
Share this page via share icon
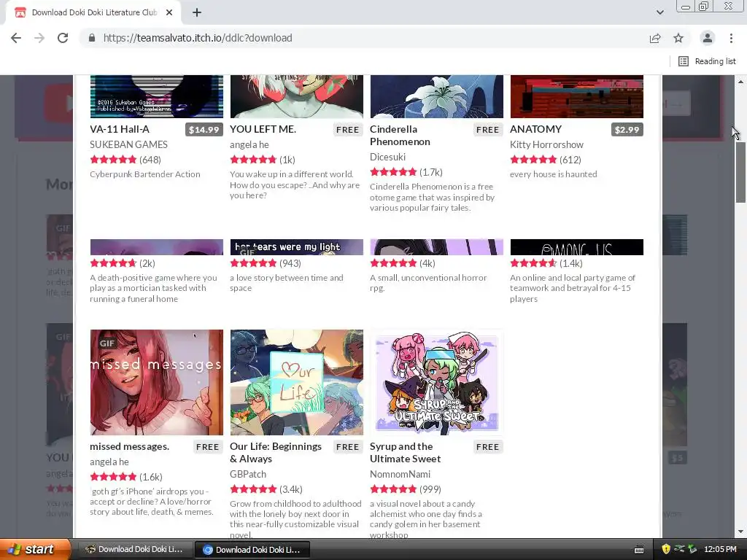tap(655, 38)
